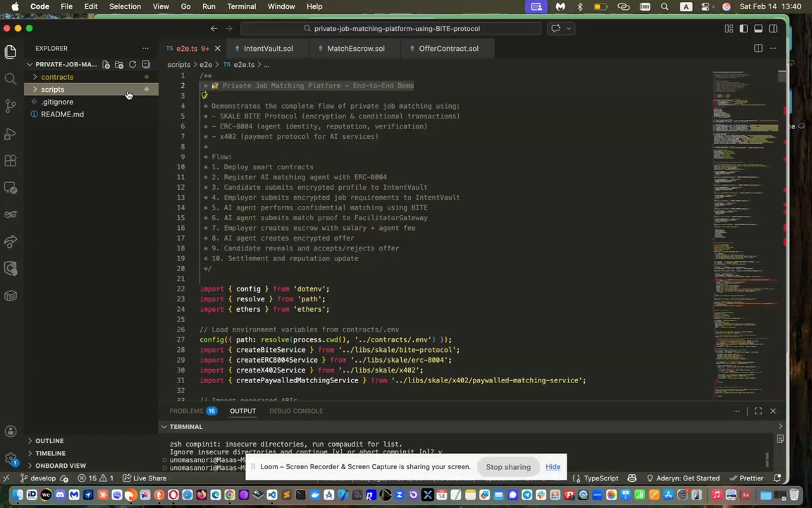Screen dimensions: 812x508
Task: Open the Remote Explorer view
Action: tap(11, 188)
